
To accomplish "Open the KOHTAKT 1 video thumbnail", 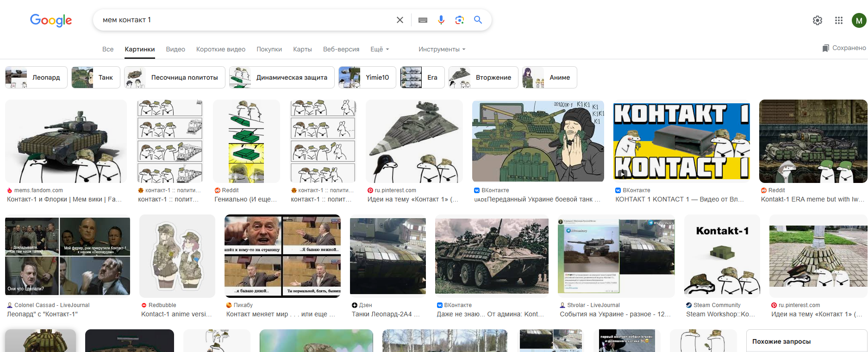I will point(681,141).
